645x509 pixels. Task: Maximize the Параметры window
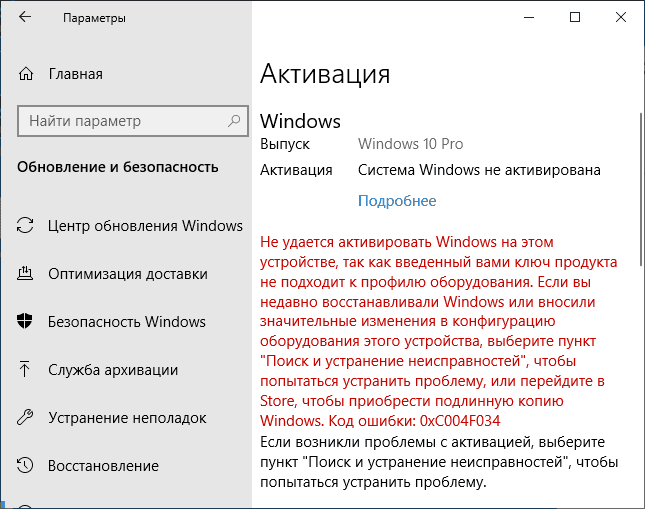(x=575, y=17)
